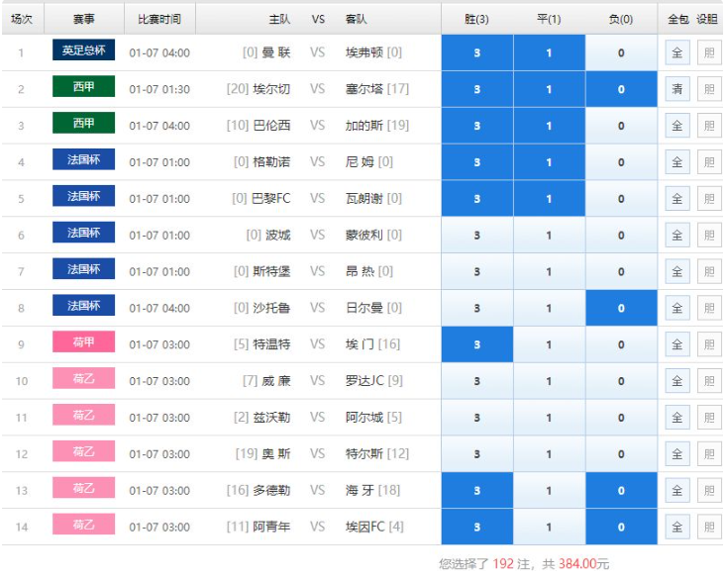Click the 平(1) column header

549,19
